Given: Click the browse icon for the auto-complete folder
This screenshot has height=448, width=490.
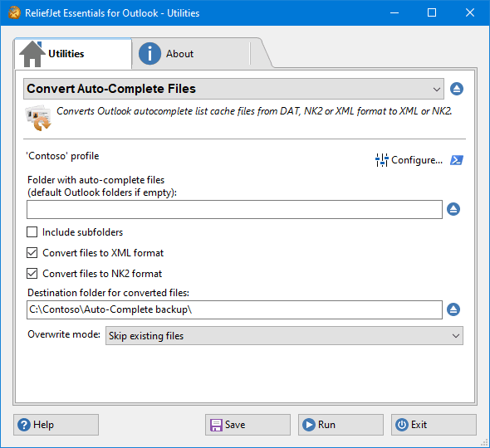Looking at the screenshot, I should [x=453, y=209].
